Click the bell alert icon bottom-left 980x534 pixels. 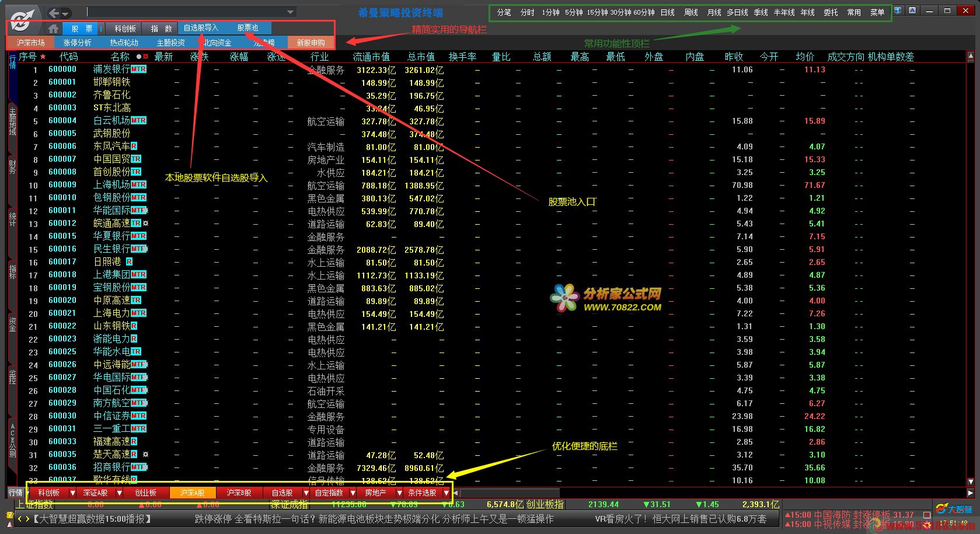coord(9,525)
